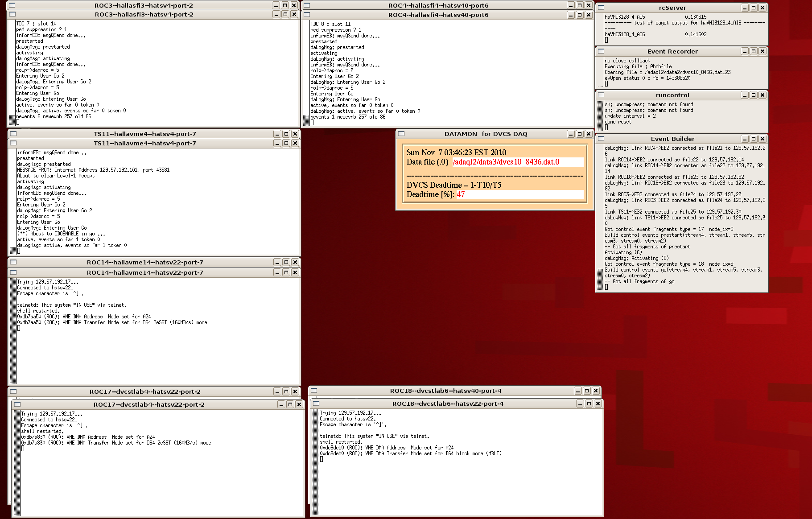Image resolution: width=812 pixels, height=519 pixels.
Task: Close the ROC18 hatsv40-port-4 window
Action: pos(596,391)
